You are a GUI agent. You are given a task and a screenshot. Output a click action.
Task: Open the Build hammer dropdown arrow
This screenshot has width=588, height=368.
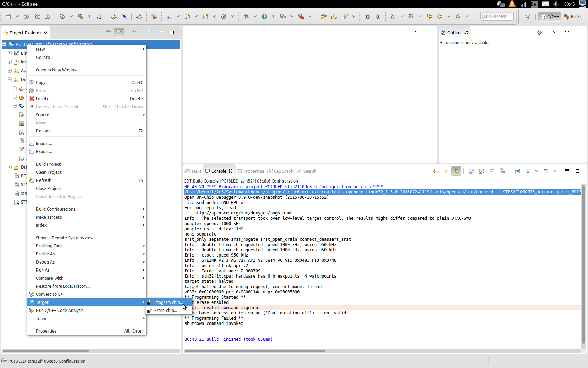click(x=89, y=16)
